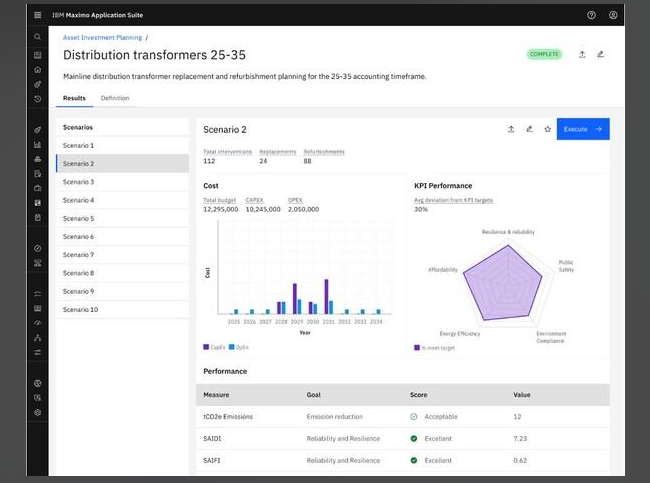Click the globe icon in the sidebar

pyautogui.click(x=38, y=383)
